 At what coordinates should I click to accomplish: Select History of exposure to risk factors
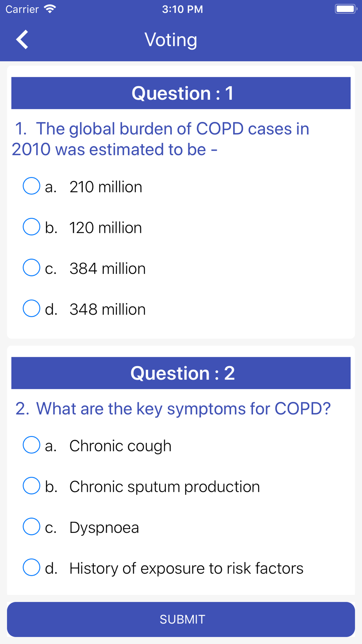coord(31,568)
